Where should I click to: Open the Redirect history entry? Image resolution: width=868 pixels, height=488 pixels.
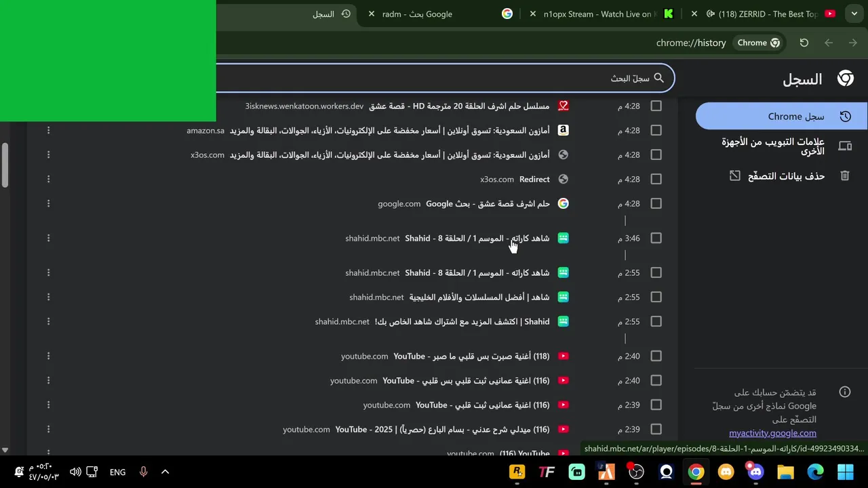coord(534,179)
